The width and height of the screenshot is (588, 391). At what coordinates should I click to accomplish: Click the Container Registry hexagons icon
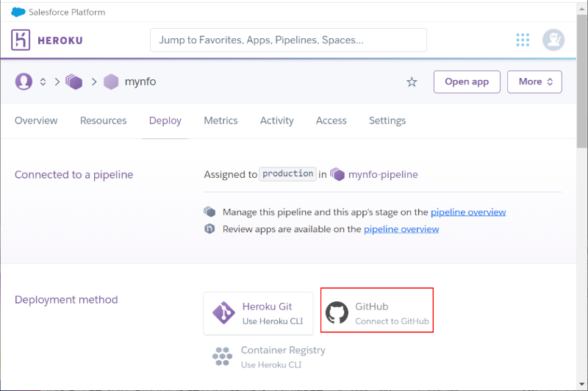click(x=223, y=356)
